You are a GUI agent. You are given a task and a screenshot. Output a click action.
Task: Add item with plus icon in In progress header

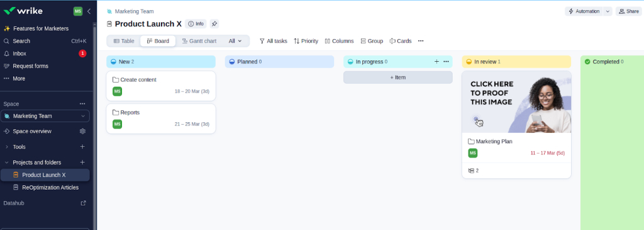click(x=436, y=62)
